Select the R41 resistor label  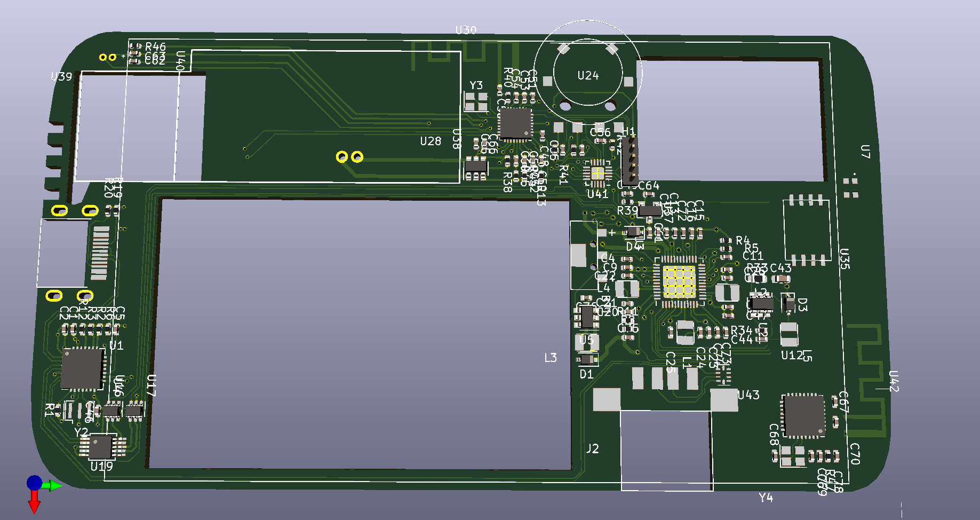click(x=563, y=175)
